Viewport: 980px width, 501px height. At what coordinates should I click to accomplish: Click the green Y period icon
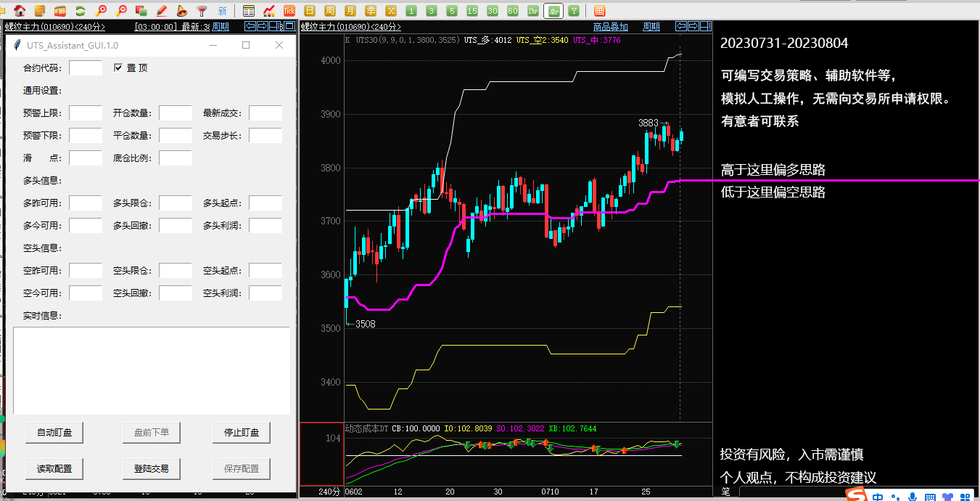574,10
